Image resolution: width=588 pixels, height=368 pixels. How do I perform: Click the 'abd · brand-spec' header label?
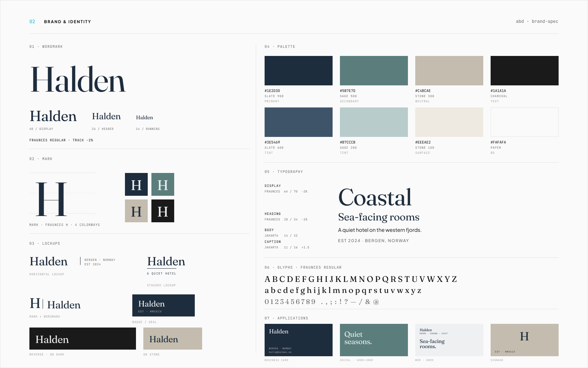tap(537, 21)
